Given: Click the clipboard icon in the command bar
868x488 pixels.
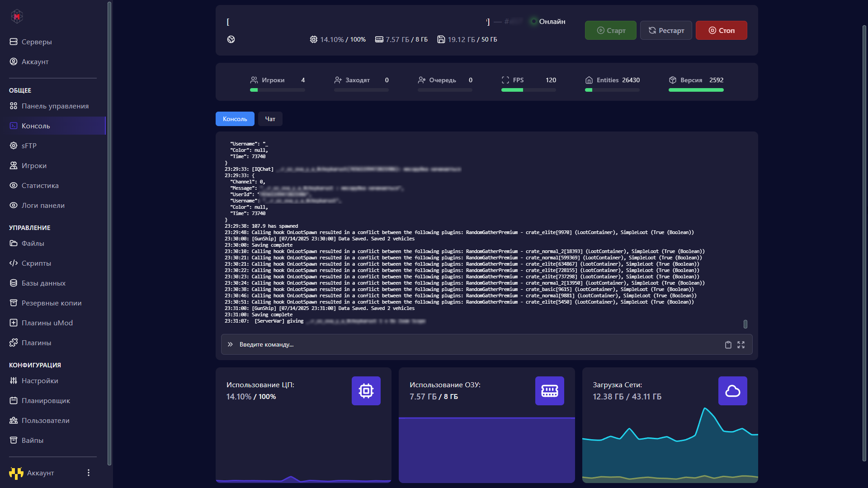Looking at the screenshot, I should pos(728,345).
